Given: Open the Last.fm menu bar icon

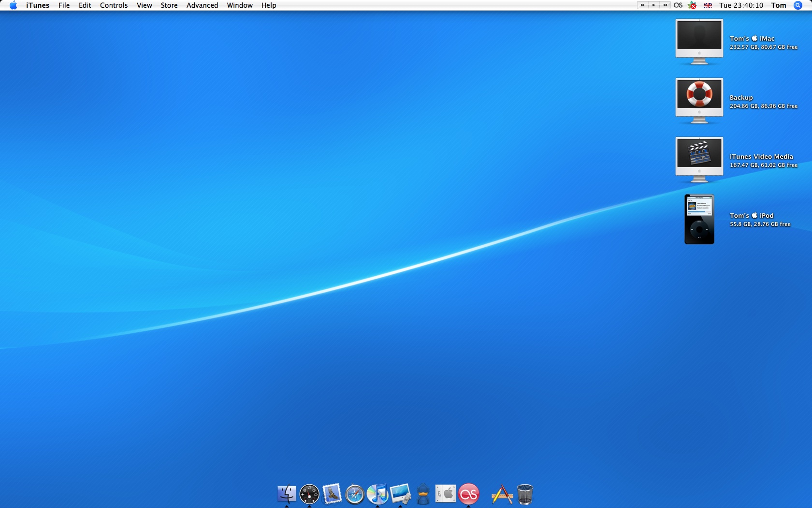Looking at the screenshot, I should click(x=678, y=5).
